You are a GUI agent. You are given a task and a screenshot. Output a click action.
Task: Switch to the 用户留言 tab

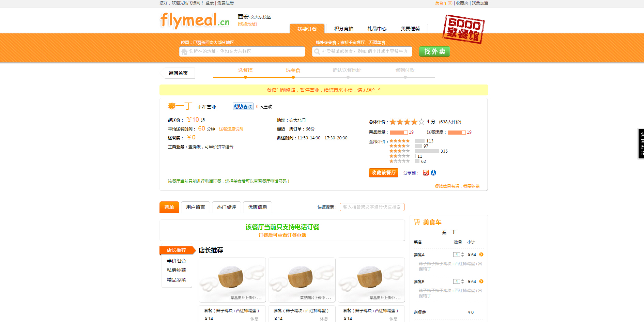195,207
